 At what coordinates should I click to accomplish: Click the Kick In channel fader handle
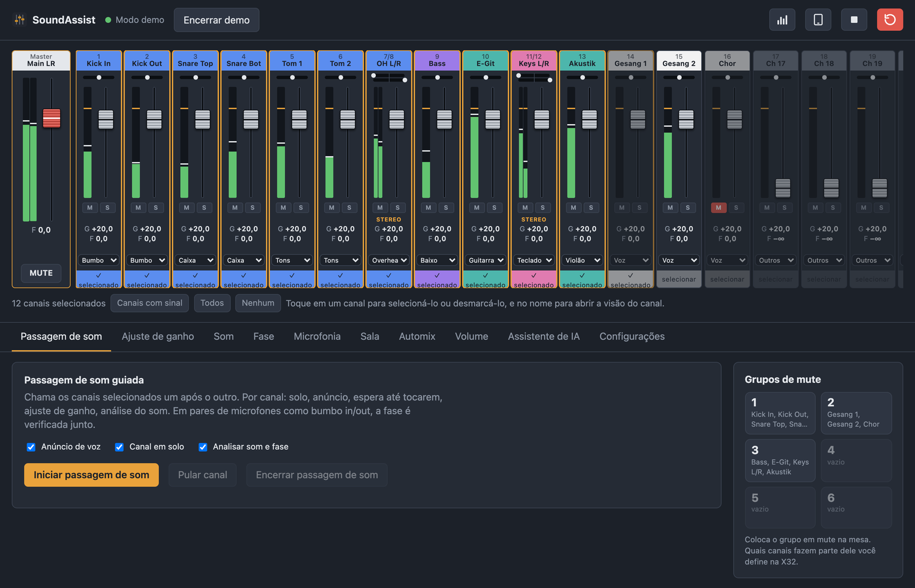pyautogui.click(x=106, y=119)
